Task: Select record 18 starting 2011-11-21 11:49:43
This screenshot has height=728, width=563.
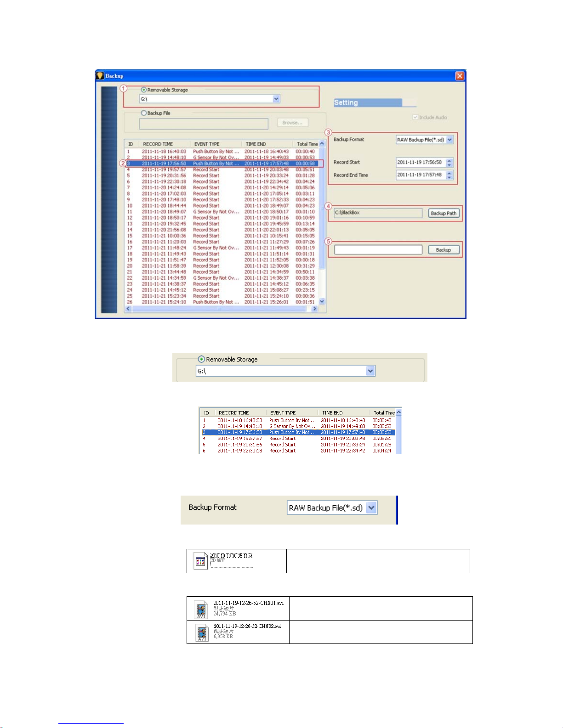Action: coord(222,254)
